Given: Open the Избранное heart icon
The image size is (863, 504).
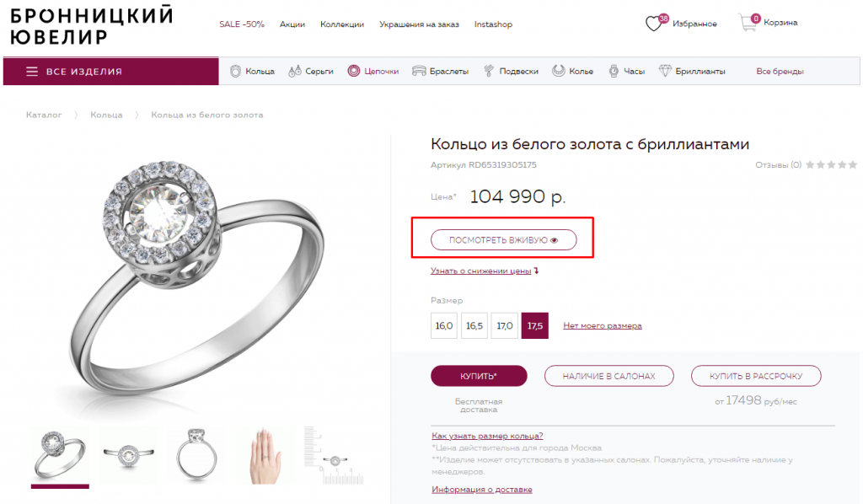Looking at the screenshot, I should point(655,24).
